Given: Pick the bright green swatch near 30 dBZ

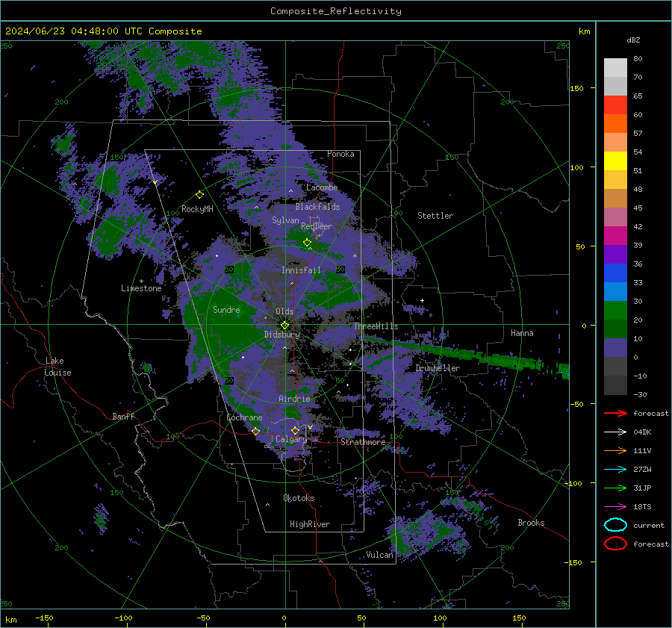Looking at the screenshot, I should click(615, 311).
